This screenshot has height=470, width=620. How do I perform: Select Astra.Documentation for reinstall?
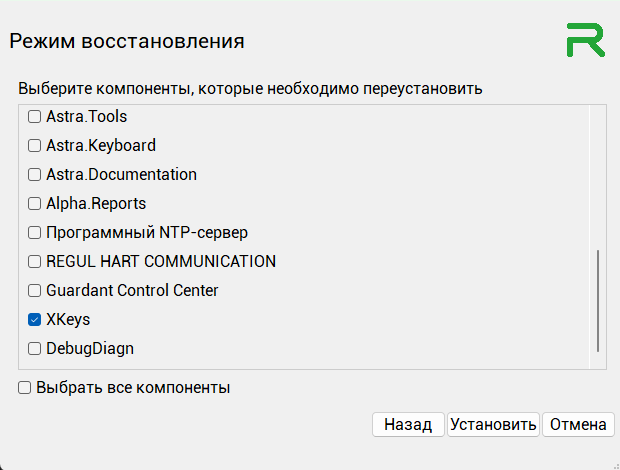[34, 175]
